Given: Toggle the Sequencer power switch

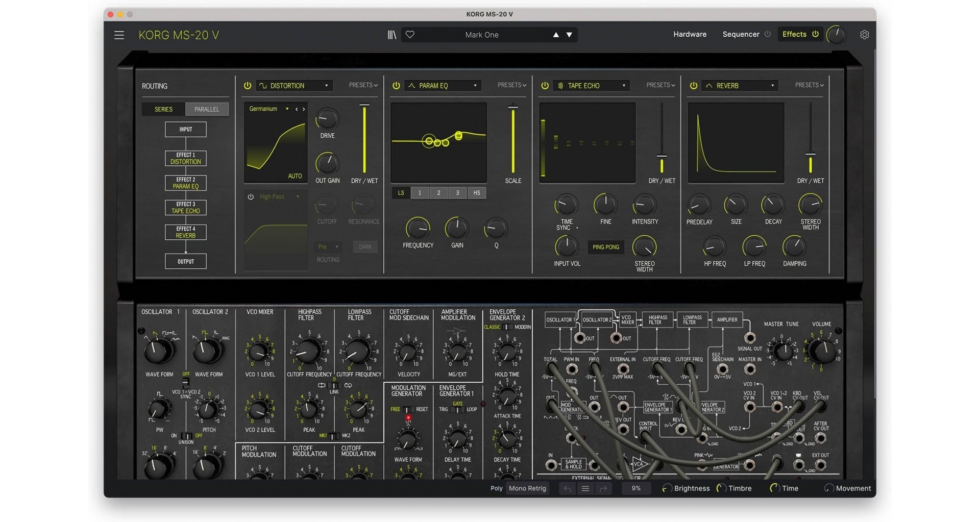Looking at the screenshot, I should tap(767, 34).
